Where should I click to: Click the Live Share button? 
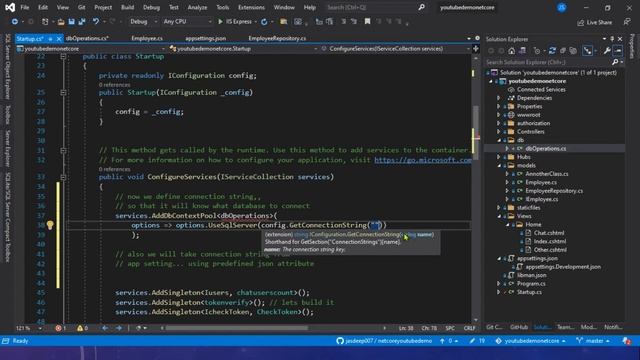click(x=594, y=22)
